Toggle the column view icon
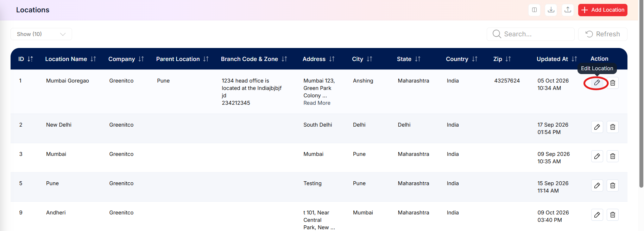Screen dimensions: 644x231 [x=535, y=10]
